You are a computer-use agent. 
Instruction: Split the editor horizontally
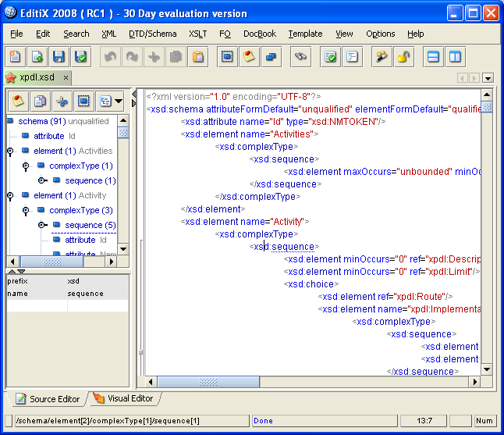[x=433, y=57]
